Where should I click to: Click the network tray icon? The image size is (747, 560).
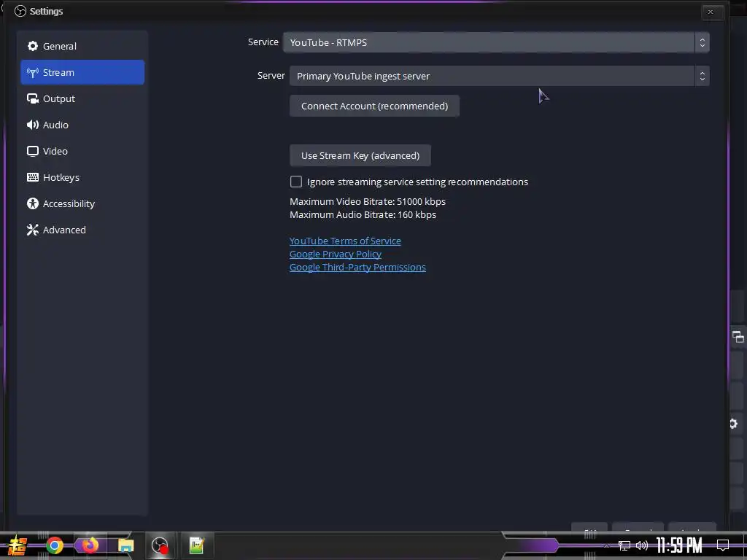click(624, 545)
